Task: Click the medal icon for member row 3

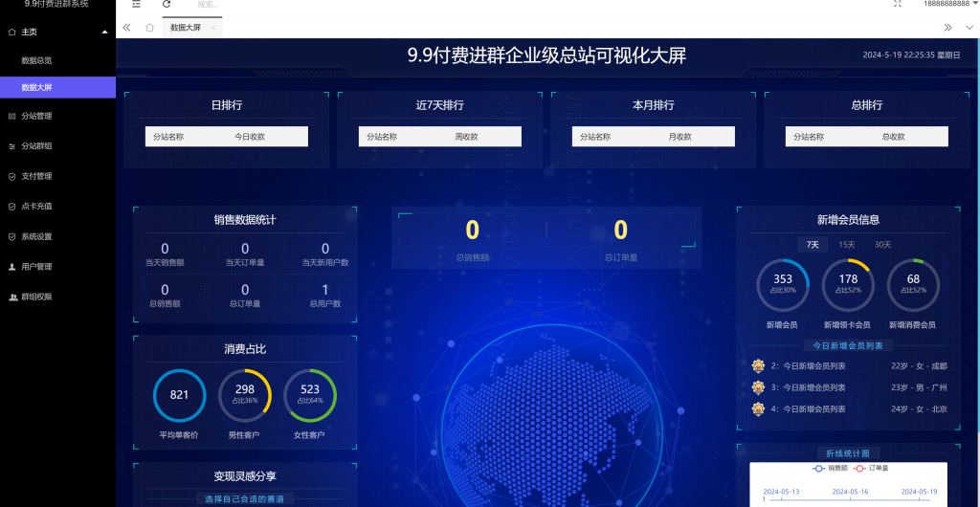Action: click(x=758, y=387)
